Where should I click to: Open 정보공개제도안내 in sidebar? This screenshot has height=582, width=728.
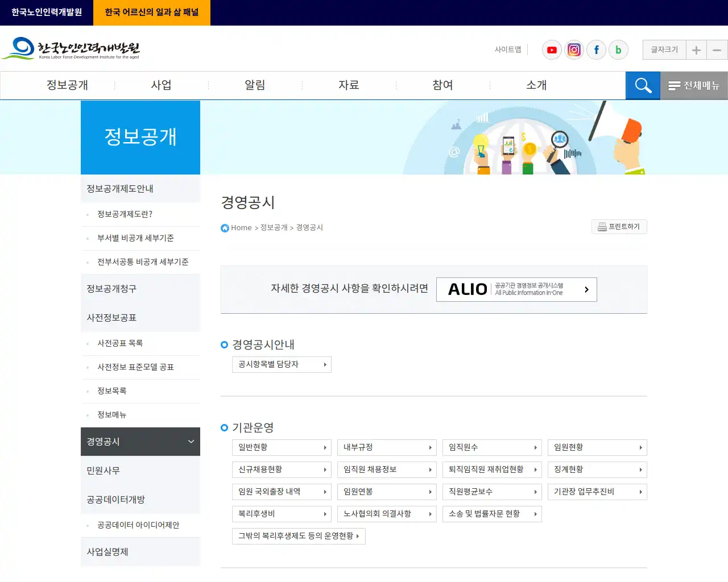140,189
